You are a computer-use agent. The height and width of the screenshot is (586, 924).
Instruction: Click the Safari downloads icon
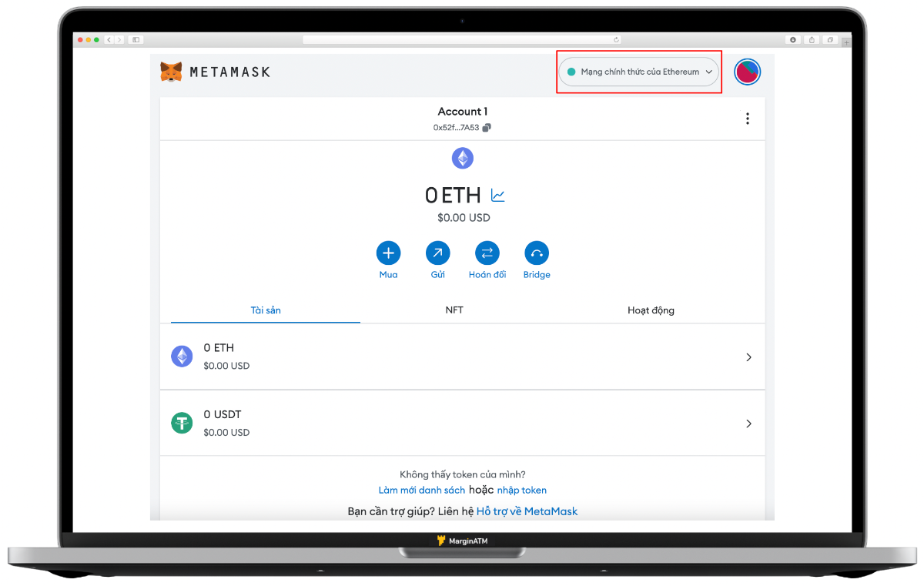click(793, 39)
